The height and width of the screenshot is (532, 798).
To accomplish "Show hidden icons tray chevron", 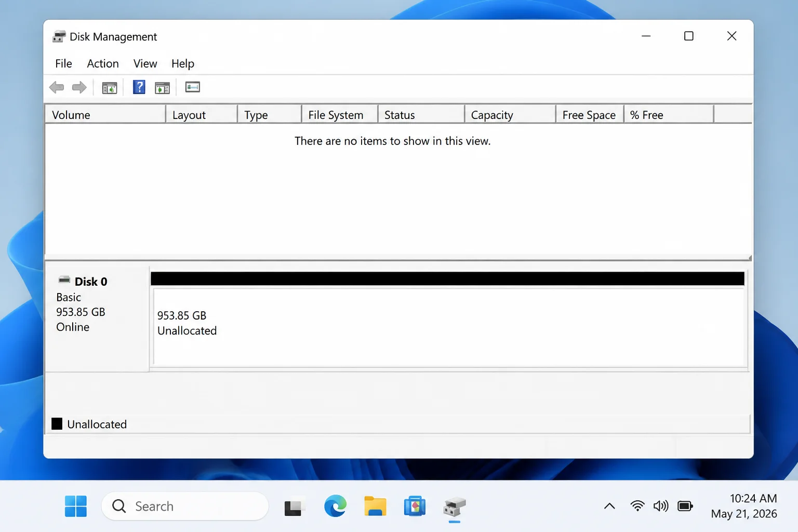I will click(609, 506).
